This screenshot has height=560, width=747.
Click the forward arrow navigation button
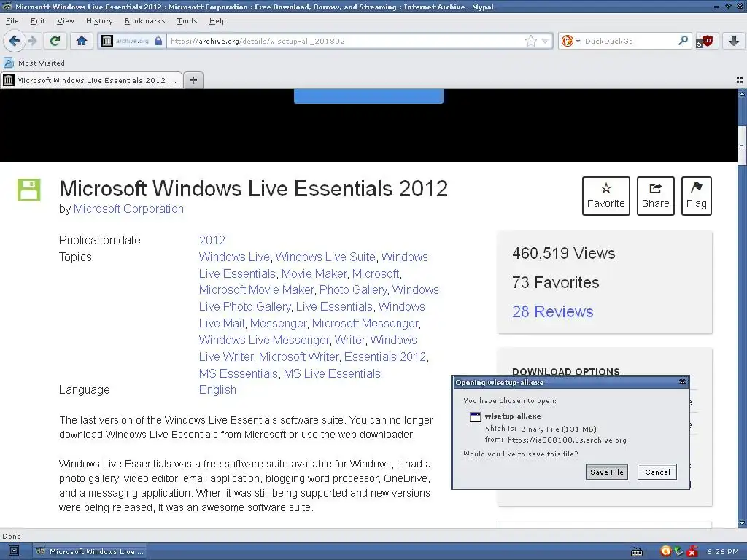point(32,41)
